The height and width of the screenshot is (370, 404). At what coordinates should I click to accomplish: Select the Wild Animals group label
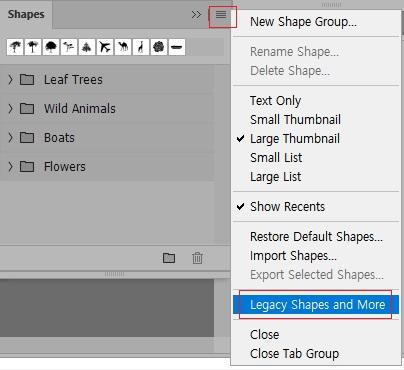click(80, 108)
